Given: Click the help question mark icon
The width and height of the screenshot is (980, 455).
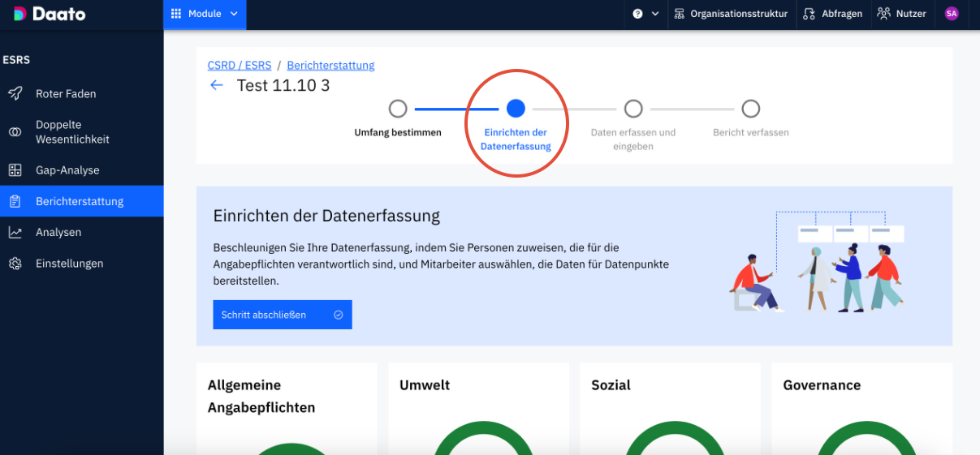Looking at the screenshot, I should [637, 14].
